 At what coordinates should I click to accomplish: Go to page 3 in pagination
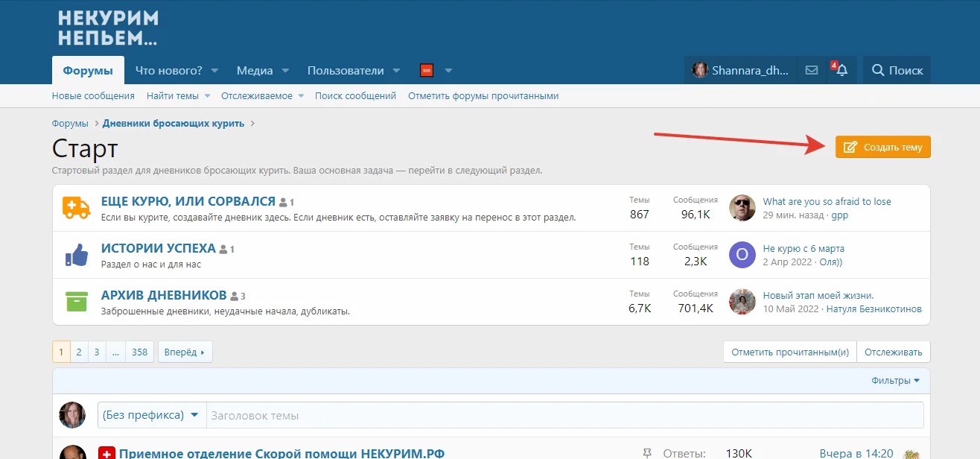[x=97, y=352]
